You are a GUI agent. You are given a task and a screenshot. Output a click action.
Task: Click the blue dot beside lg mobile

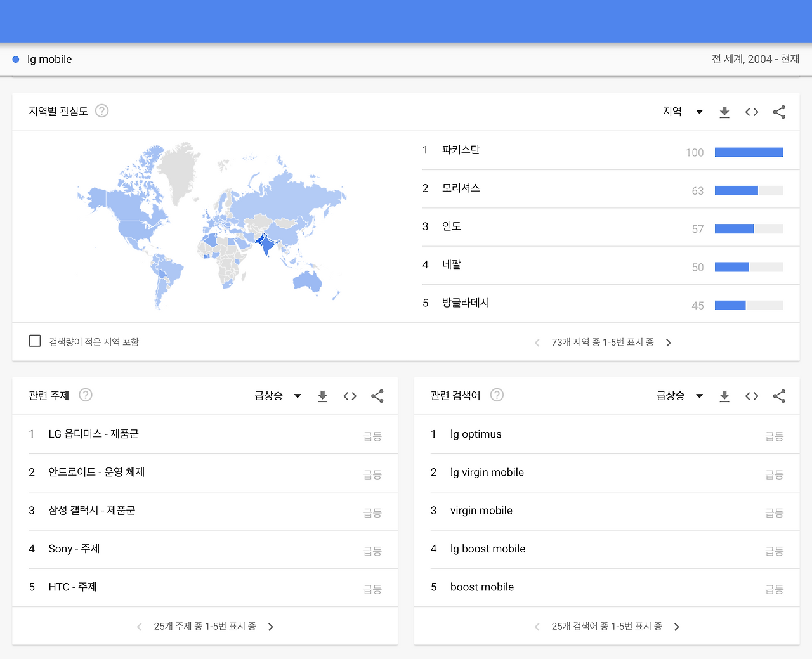tap(16, 60)
